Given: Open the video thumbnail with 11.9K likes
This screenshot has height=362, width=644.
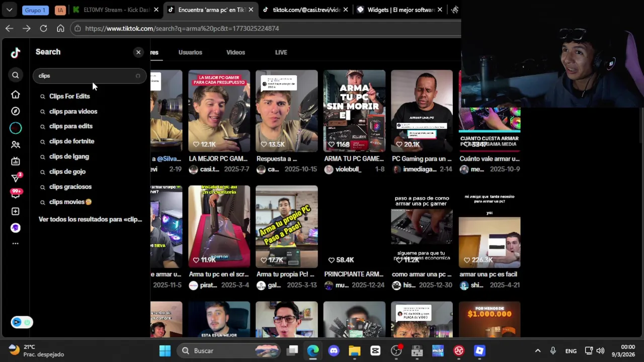Looking at the screenshot, I should pyautogui.click(x=219, y=226).
